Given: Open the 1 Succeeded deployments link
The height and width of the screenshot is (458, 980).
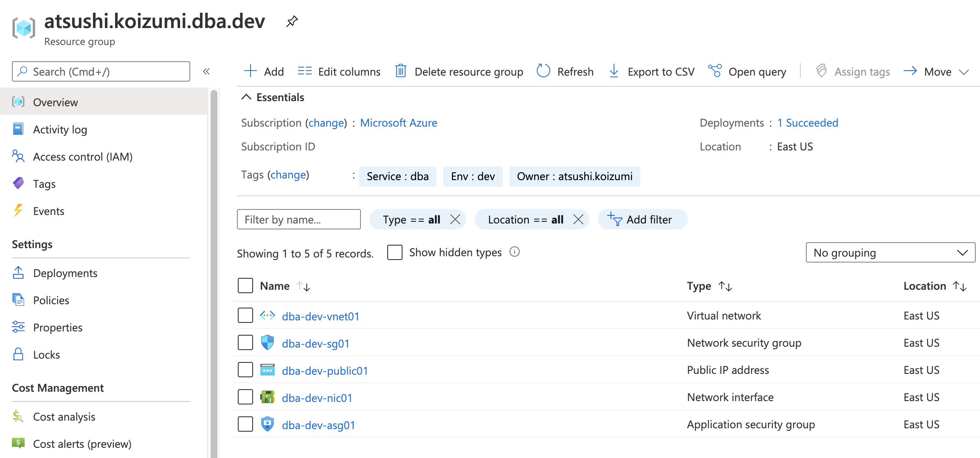Looking at the screenshot, I should click(x=808, y=123).
